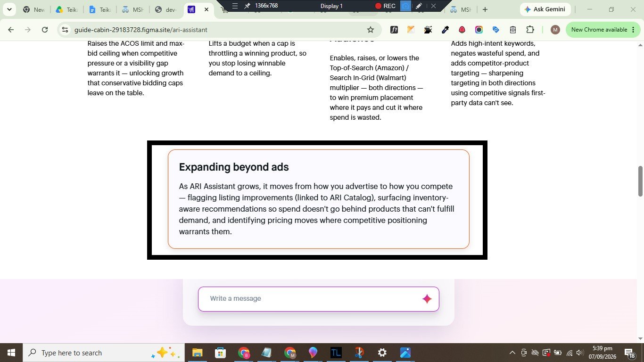Screen dimensions: 644x362
Task: Click the sparkle send icon in message box
Action: pyautogui.click(x=427, y=299)
